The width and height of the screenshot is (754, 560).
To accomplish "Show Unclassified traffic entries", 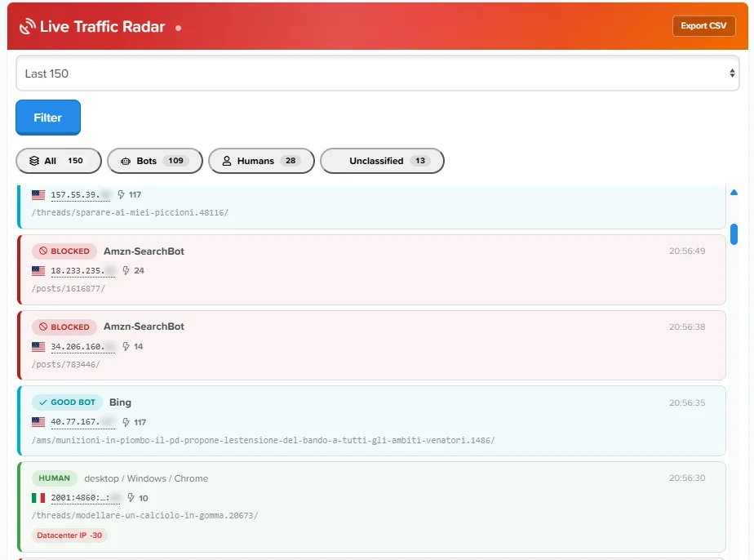I will [382, 161].
